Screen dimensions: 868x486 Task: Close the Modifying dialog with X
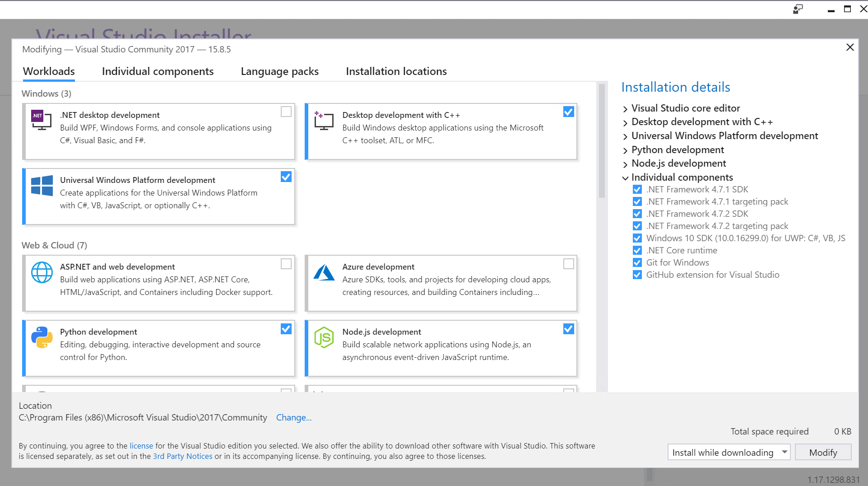point(850,47)
